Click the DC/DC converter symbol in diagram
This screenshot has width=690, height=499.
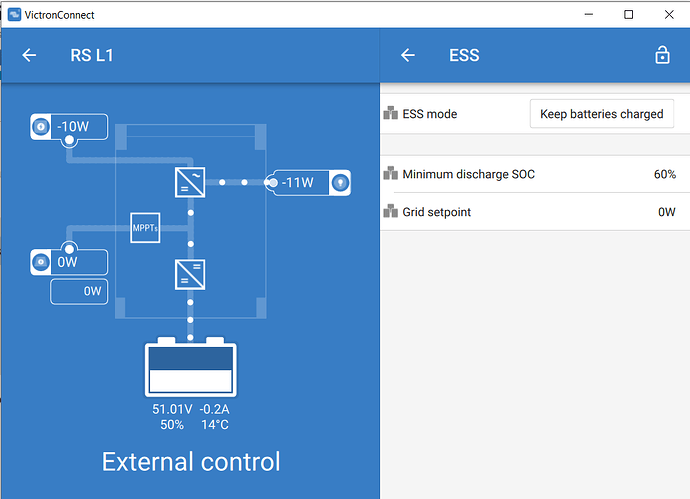(x=190, y=275)
